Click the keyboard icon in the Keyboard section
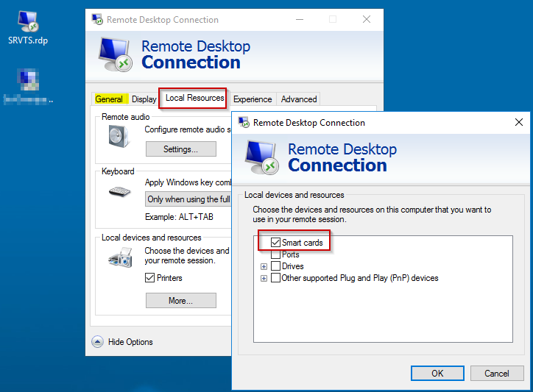The width and height of the screenshot is (533, 392). pos(119,191)
